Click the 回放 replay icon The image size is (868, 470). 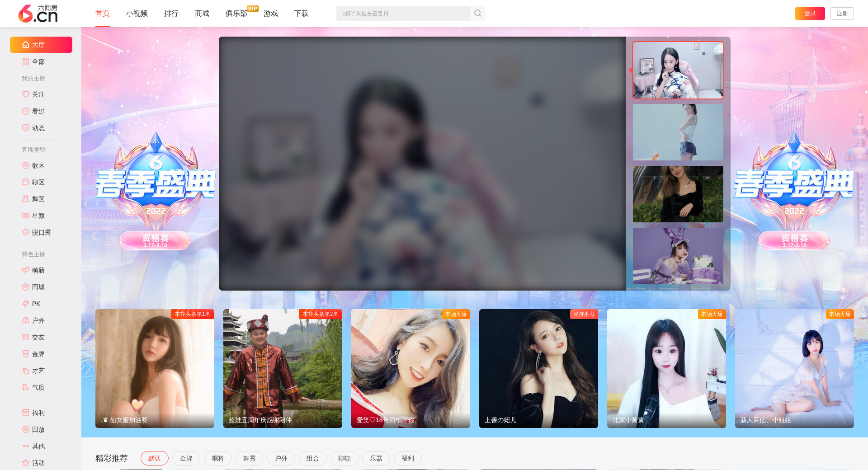point(26,429)
